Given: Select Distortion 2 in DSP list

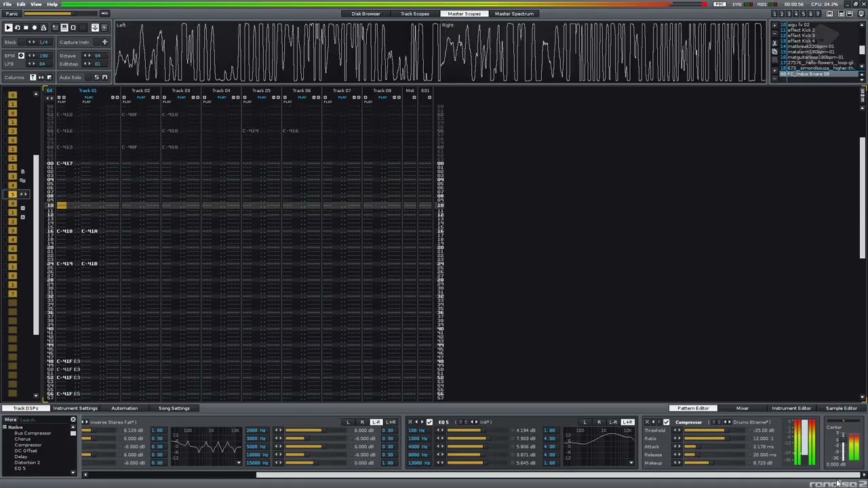Looking at the screenshot, I should pyautogui.click(x=27, y=463).
